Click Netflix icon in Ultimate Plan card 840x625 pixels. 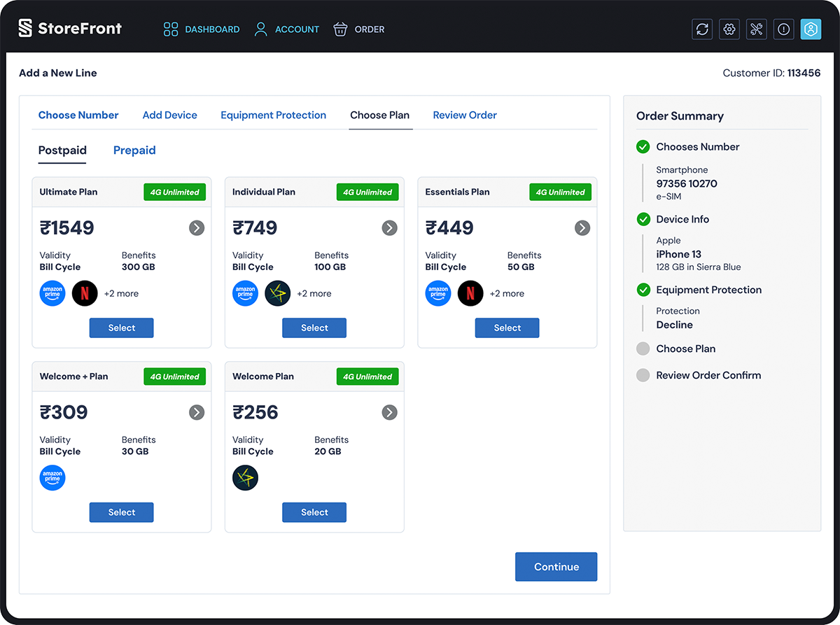click(85, 294)
